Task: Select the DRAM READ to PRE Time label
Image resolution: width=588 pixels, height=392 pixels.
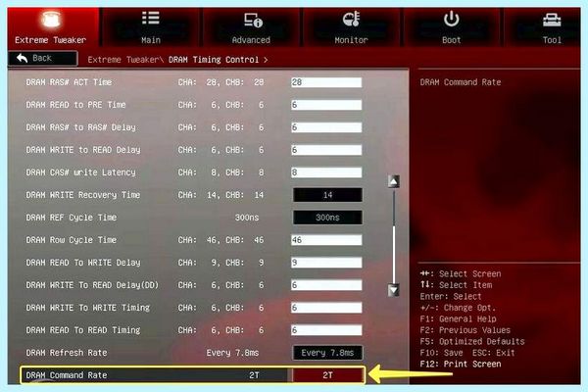Action: 75,105
